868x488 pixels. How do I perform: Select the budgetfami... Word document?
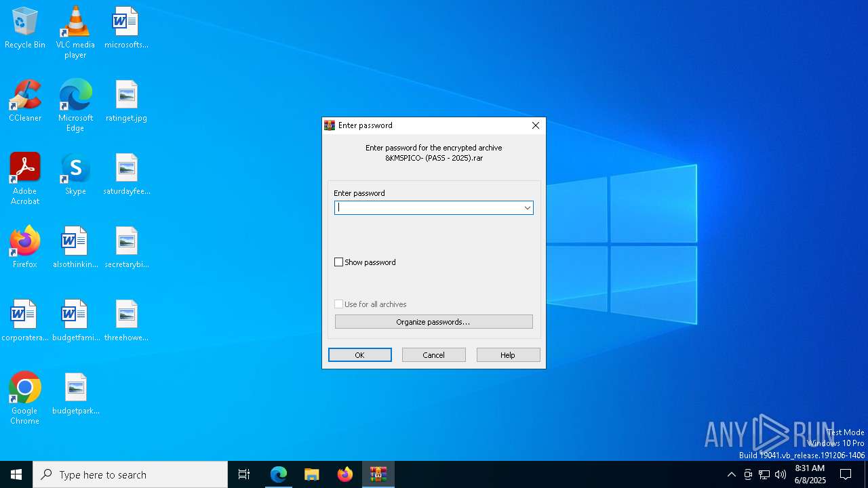[75, 321]
